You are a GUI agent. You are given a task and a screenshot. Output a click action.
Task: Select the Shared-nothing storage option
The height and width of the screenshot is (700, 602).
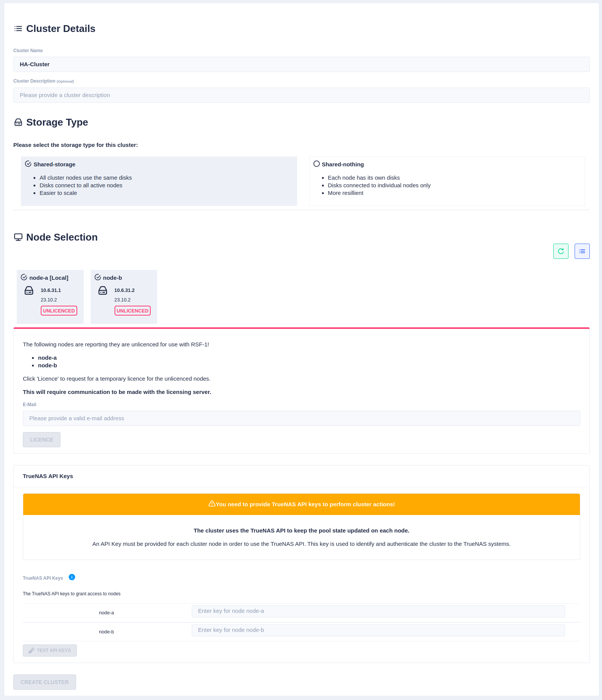[x=317, y=164]
